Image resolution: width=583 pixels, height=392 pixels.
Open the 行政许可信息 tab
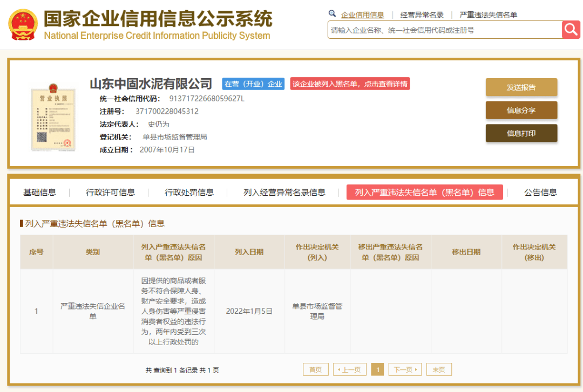[x=111, y=192]
